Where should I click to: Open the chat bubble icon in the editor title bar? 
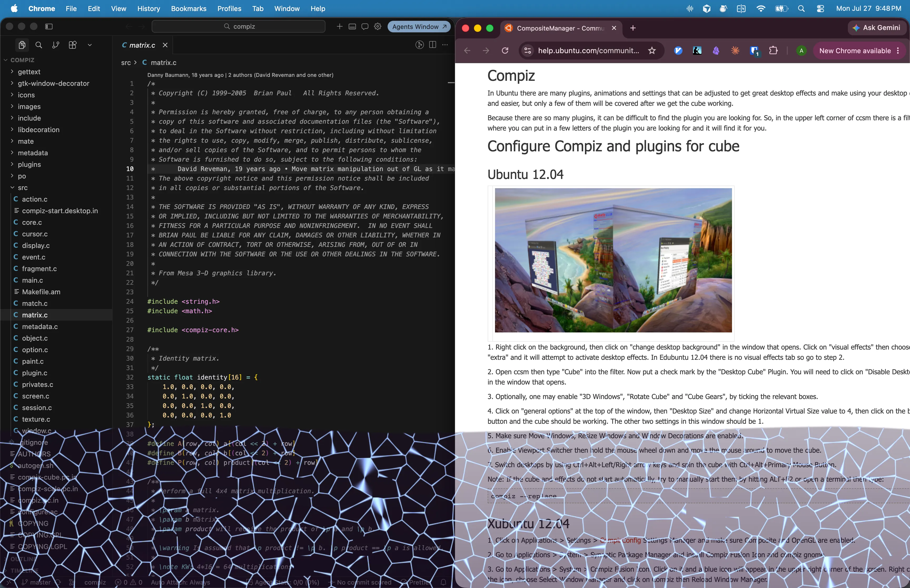pyautogui.click(x=365, y=26)
